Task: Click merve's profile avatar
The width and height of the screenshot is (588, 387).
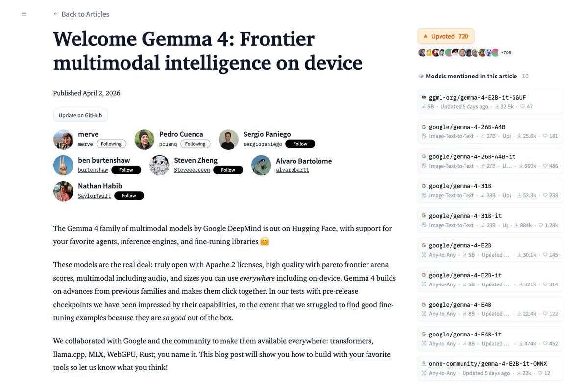Action: coord(63,139)
